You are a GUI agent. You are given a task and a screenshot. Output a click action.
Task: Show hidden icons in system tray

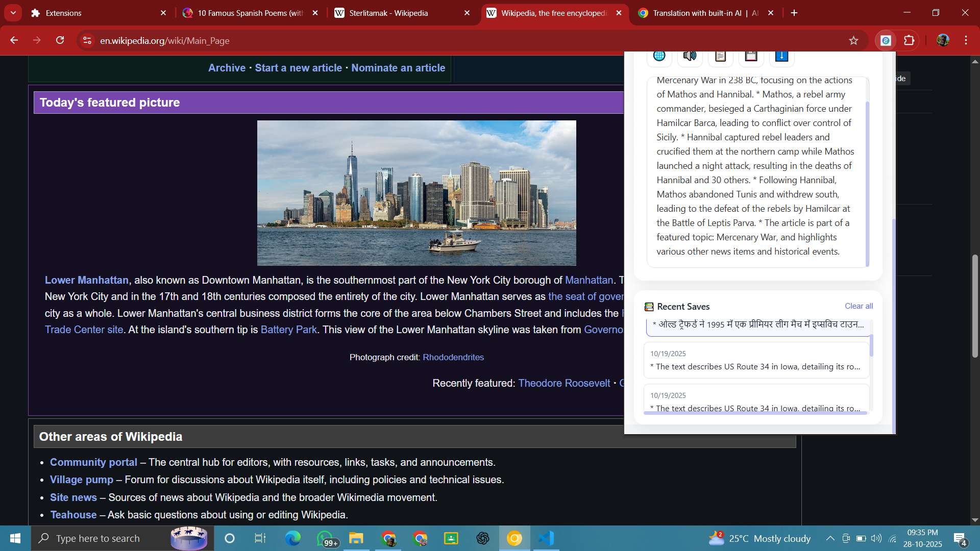pyautogui.click(x=830, y=538)
